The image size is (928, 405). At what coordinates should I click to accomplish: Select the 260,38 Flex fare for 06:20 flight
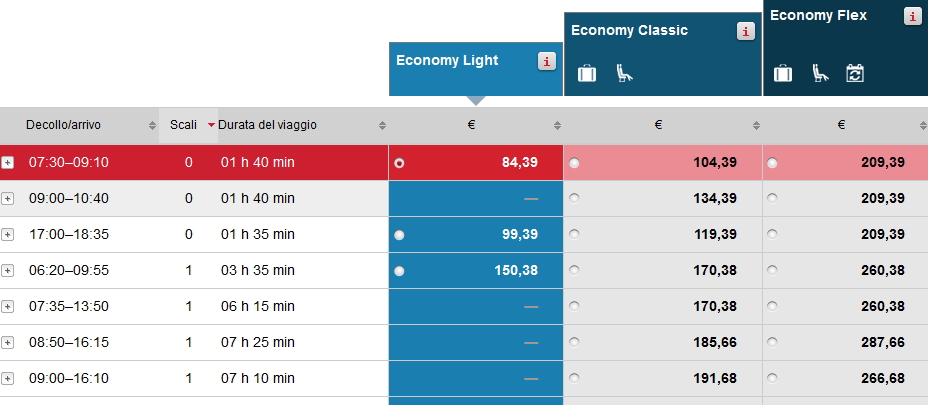772,271
